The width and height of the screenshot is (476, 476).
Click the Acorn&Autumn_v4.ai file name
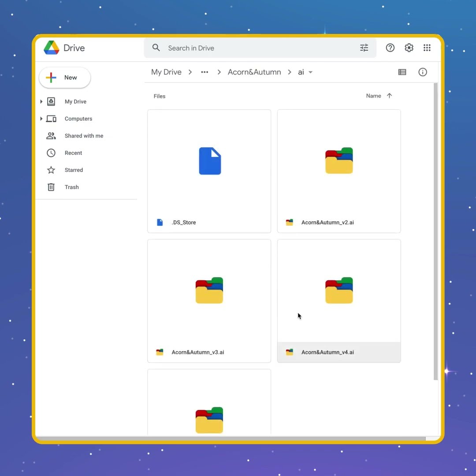click(x=327, y=352)
